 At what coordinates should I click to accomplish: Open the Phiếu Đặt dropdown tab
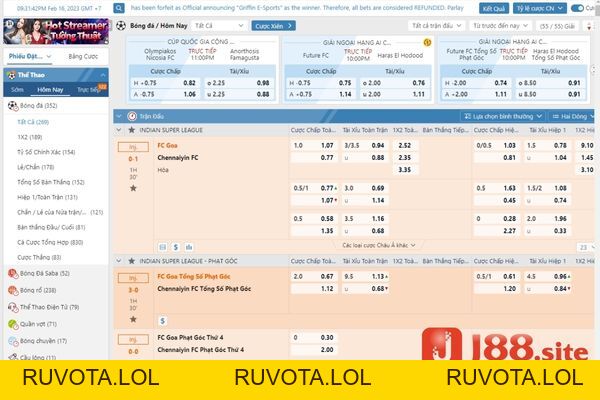tap(30, 56)
